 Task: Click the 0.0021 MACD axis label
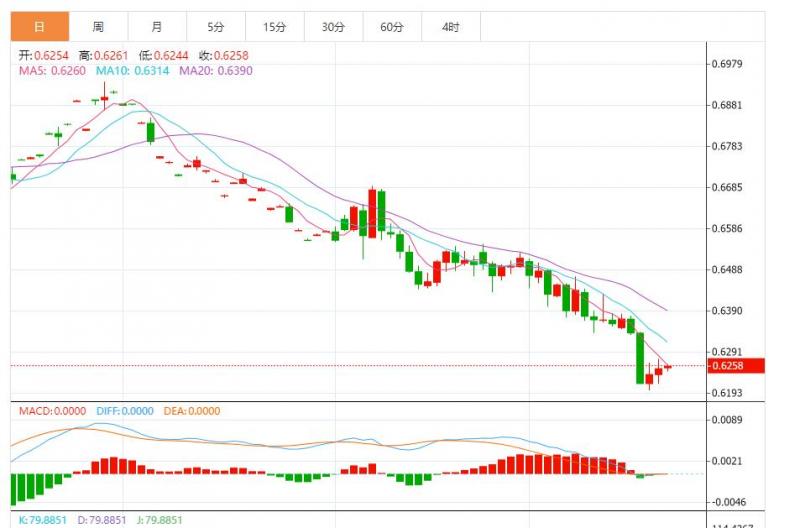click(x=727, y=461)
